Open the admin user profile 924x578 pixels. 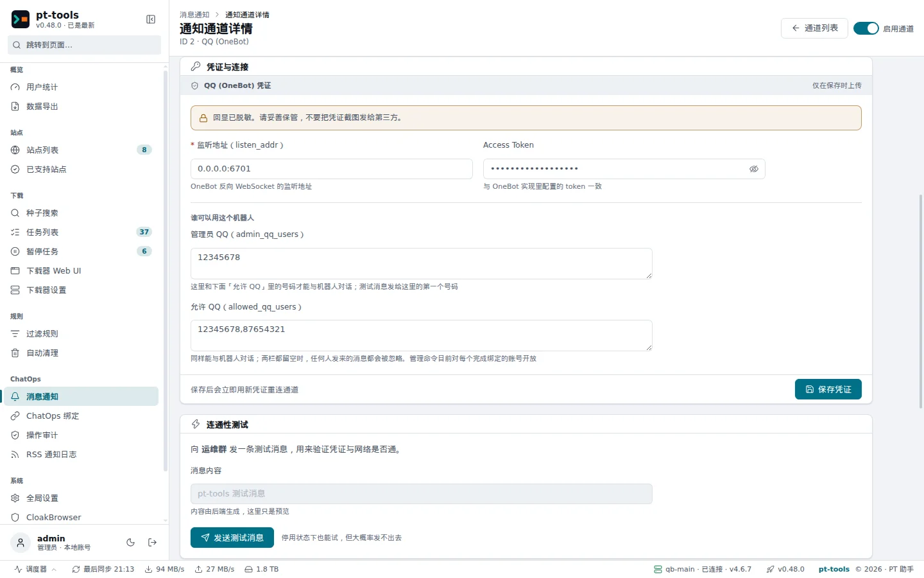coord(51,543)
